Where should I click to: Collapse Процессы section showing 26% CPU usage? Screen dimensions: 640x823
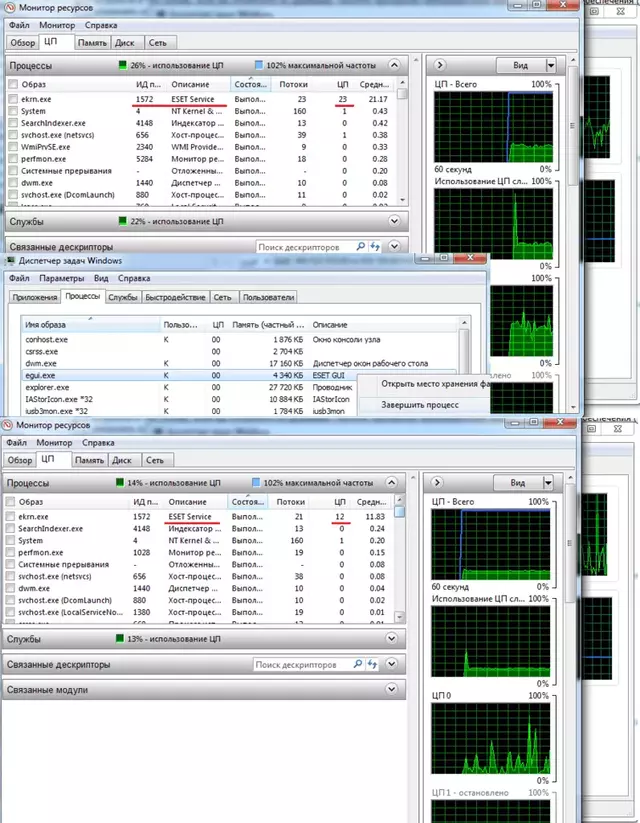(x=394, y=65)
